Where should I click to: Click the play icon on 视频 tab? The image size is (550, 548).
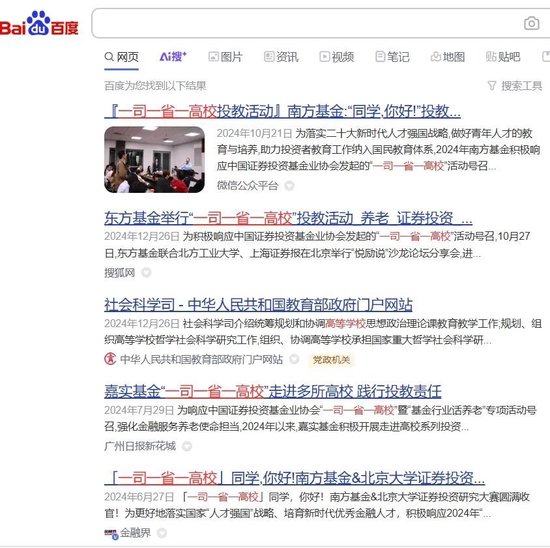pos(324,56)
